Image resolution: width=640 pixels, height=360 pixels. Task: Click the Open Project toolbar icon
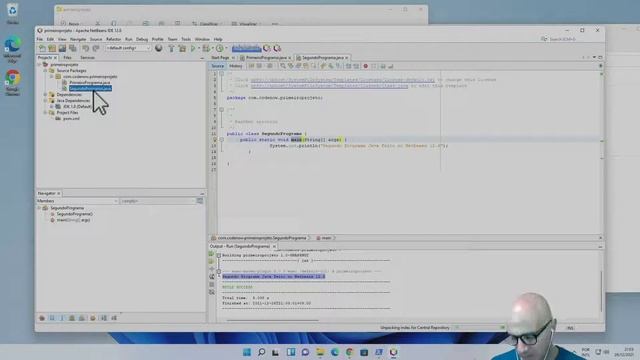pyautogui.click(x=62, y=49)
